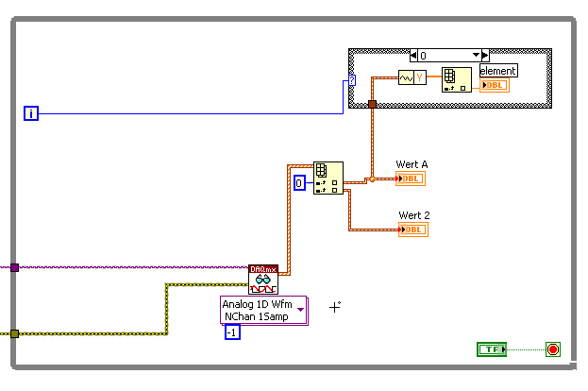Click the -1 timeout constant
Viewport: 588px width, 391px height.
(x=232, y=332)
